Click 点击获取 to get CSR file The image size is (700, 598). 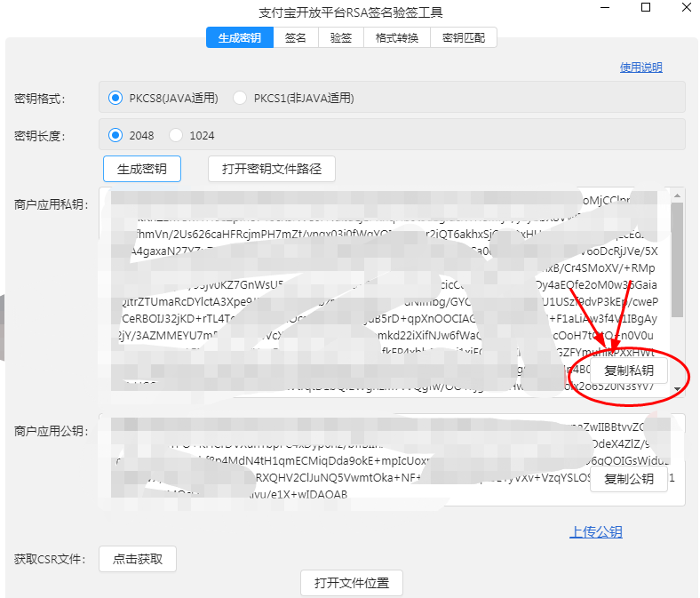click(x=138, y=559)
